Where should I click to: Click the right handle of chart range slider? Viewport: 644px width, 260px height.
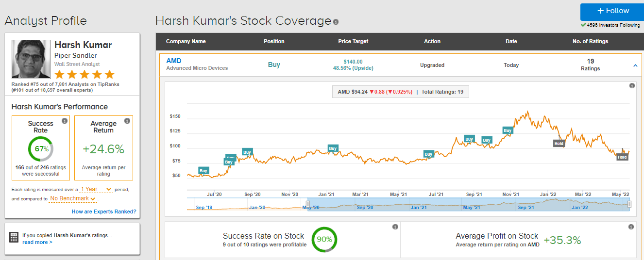pyautogui.click(x=629, y=205)
